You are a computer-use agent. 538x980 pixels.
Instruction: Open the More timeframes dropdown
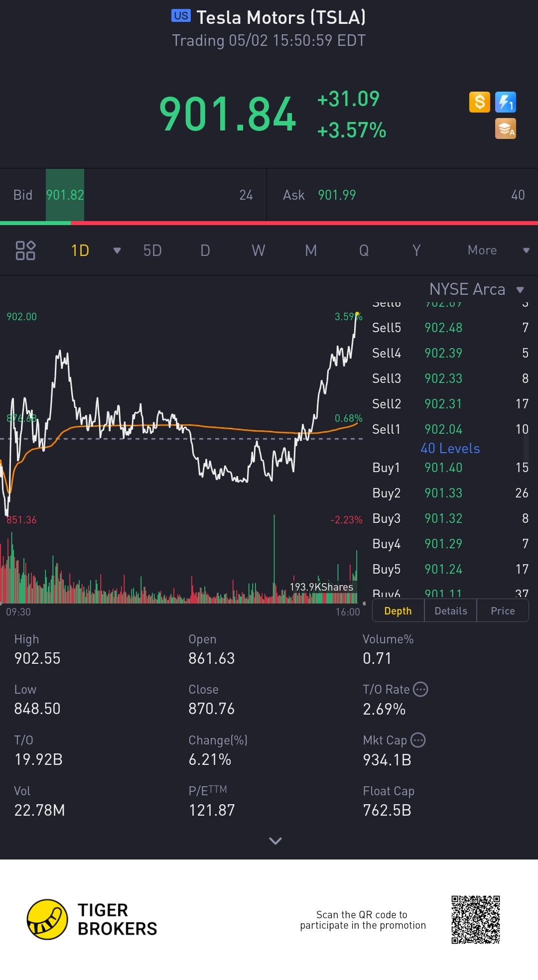[498, 250]
